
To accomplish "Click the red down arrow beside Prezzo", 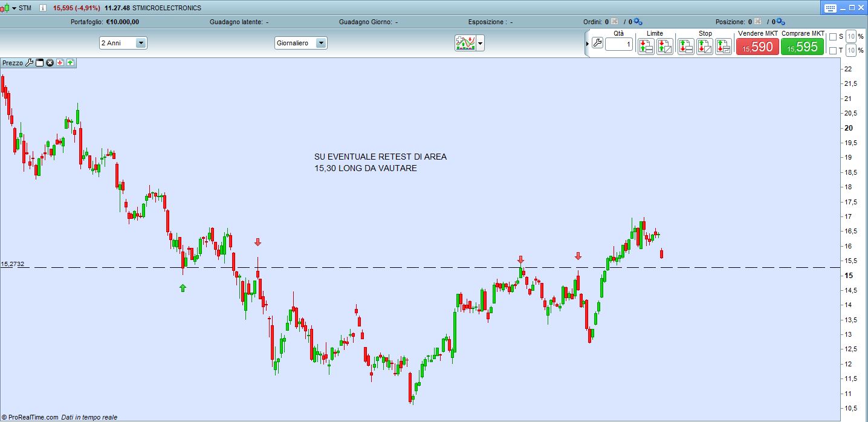I will click(x=60, y=63).
